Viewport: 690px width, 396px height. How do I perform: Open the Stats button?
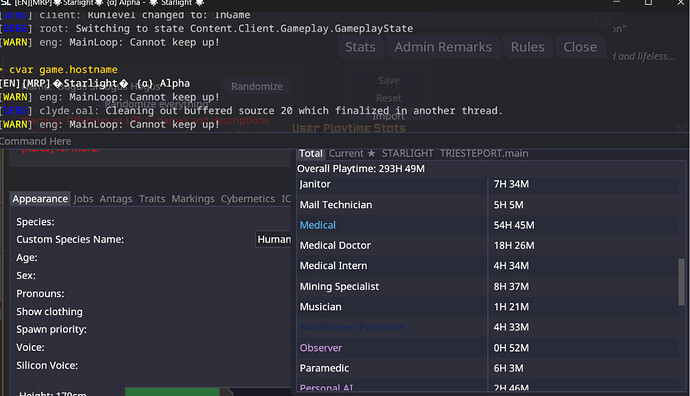(360, 47)
